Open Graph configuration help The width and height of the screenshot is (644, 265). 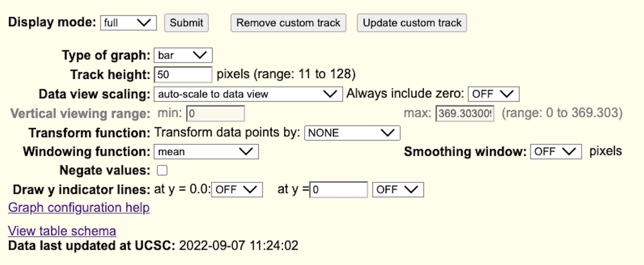[78, 207]
